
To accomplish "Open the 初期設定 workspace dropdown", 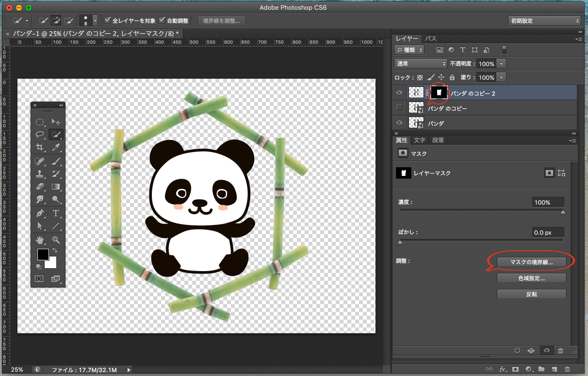I will (544, 21).
